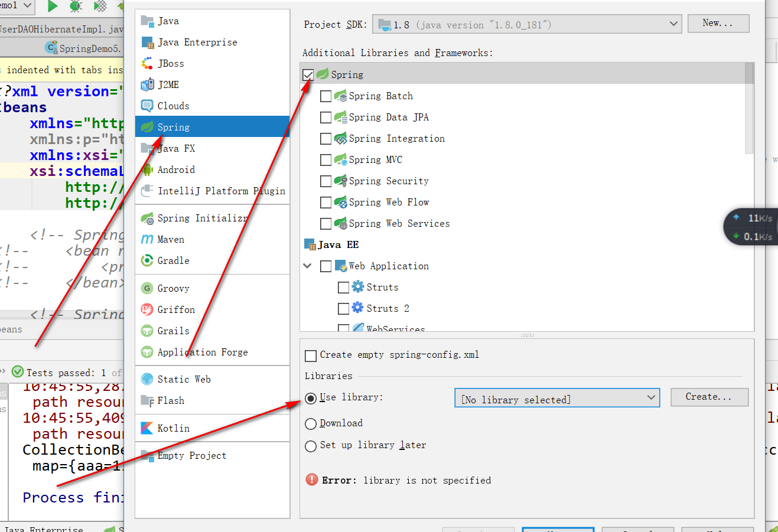Enable the Struts 2 checkbox
Viewport: 778px width, 532px height.
[343, 309]
